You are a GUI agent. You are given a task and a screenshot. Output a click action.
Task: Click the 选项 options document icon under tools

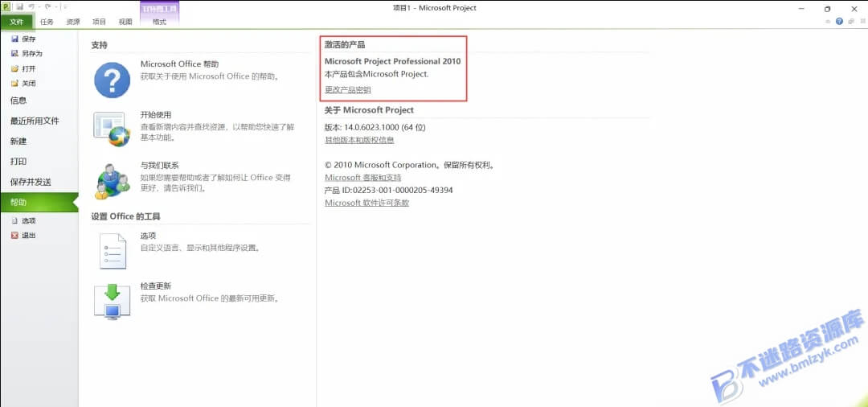[x=113, y=251]
